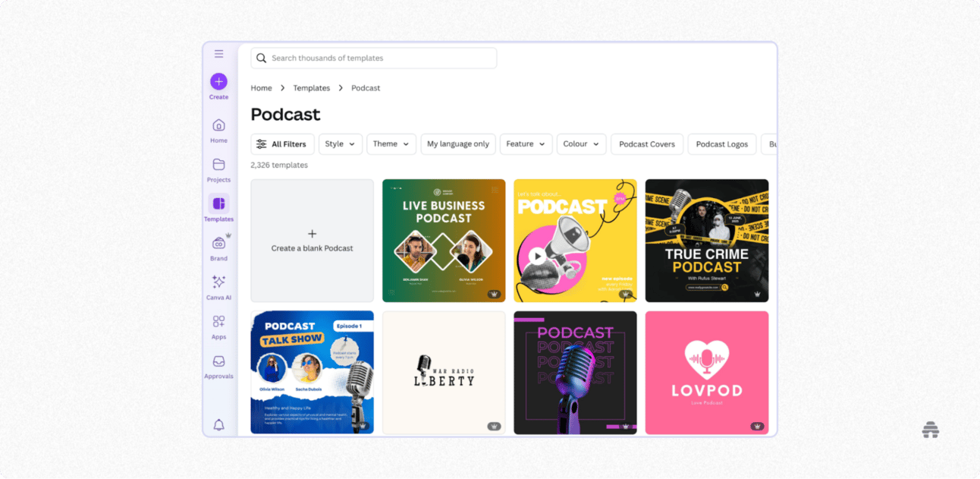Open the True Crime Podcast template
This screenshot has height=479, width=980.
[707, 241]
